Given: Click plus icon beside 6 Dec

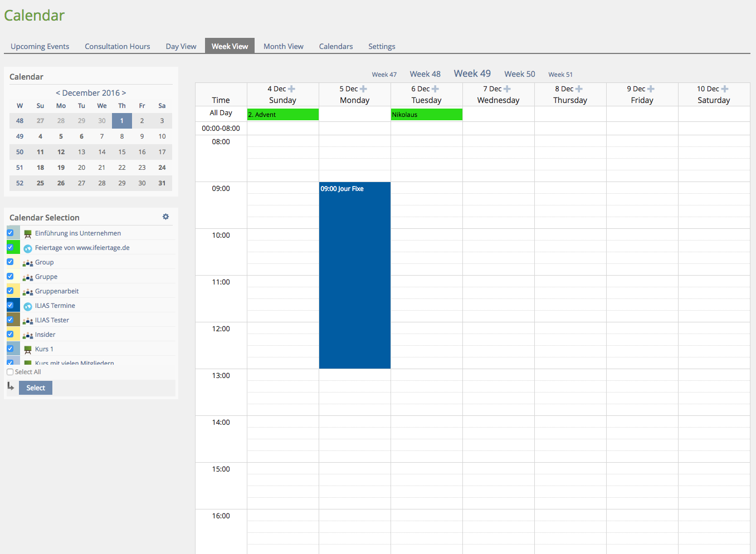Looking at the screenshot, I should [x=435, y=89].
